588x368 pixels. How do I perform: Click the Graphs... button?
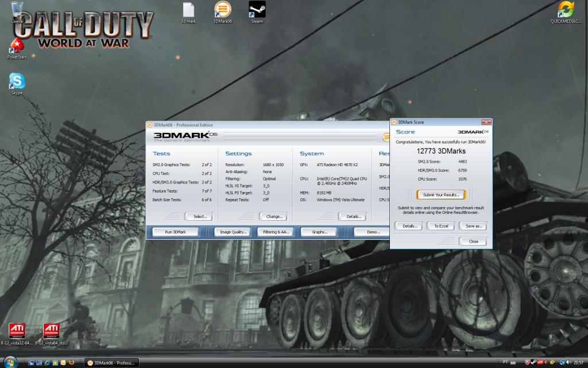click(x=319, y=232)
